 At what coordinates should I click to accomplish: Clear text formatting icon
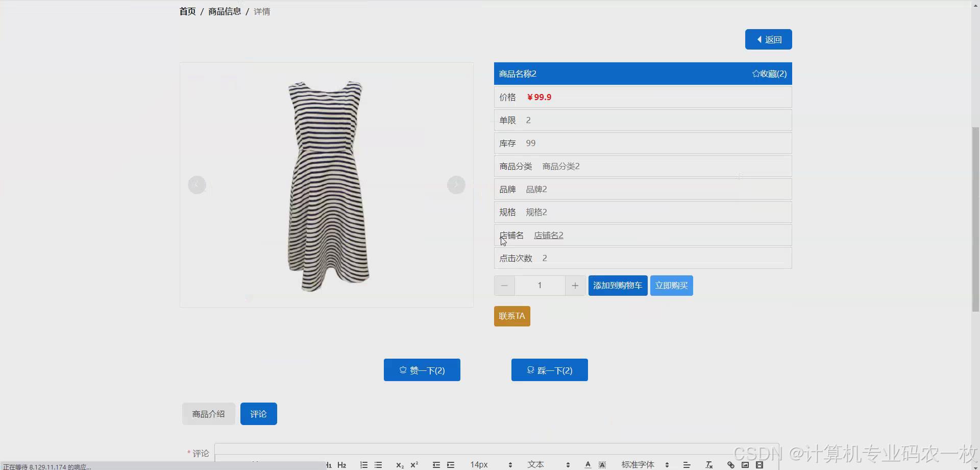709,465
